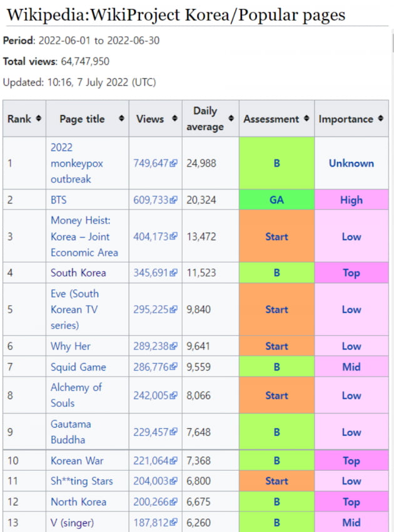Click external link icon beside 289,238

(173, 346)
